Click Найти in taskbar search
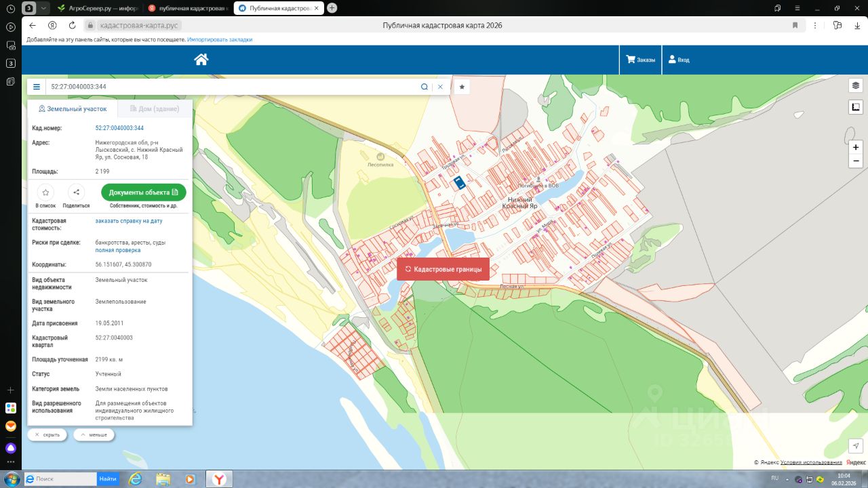The image size is (868, 488). 108,479
